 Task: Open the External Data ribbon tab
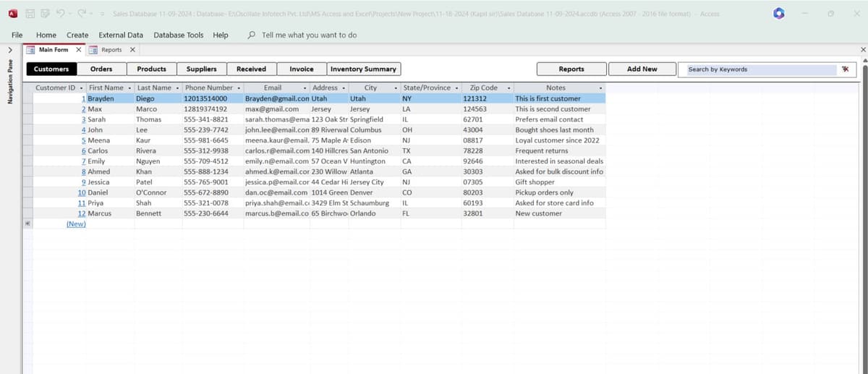point(121,35)
